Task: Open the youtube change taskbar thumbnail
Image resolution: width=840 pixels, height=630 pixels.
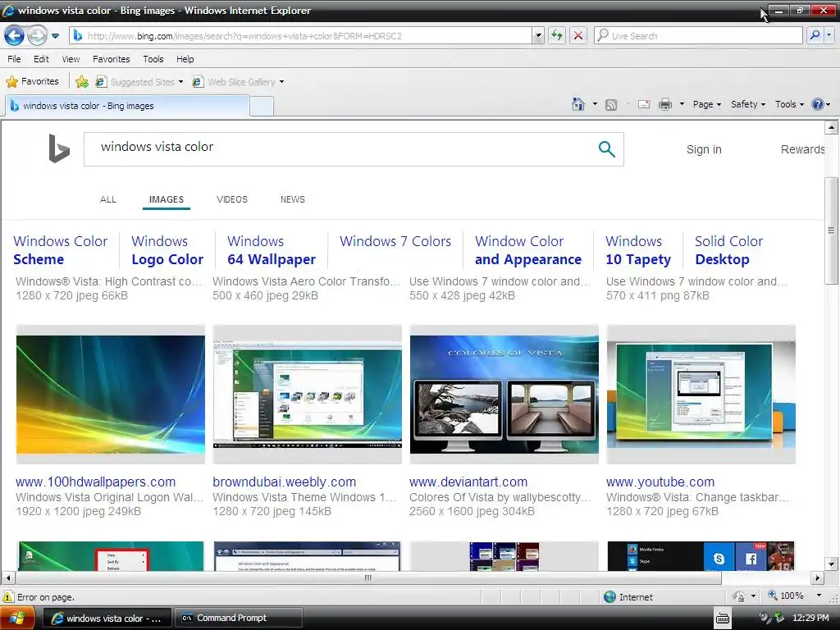Action: pyautogui.click(x=701, y=395)
